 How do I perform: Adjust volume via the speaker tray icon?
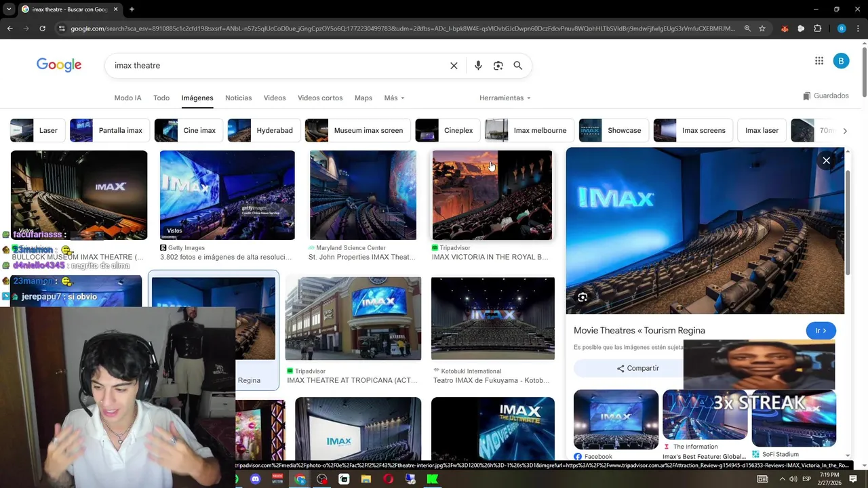[793, 479]
